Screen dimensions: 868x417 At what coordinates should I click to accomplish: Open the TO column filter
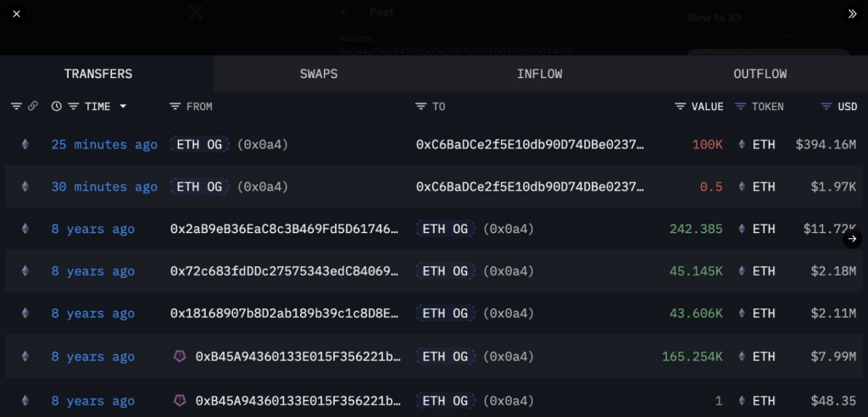420,107
